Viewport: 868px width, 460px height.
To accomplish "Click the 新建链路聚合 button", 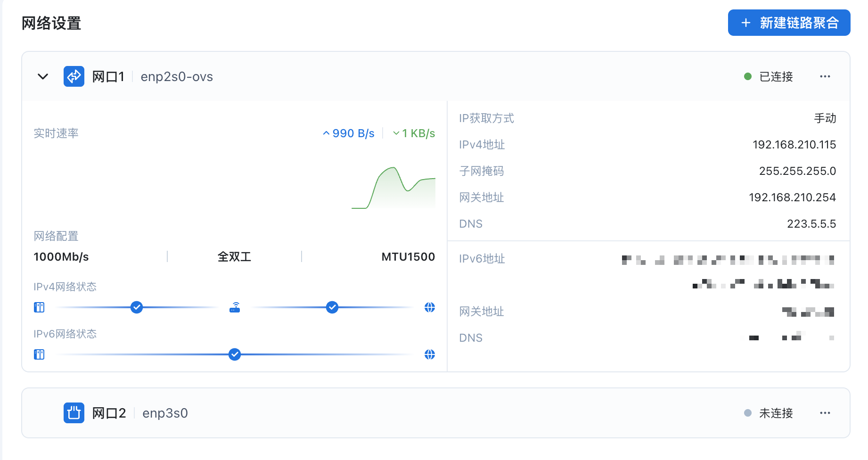I will 789,23.
